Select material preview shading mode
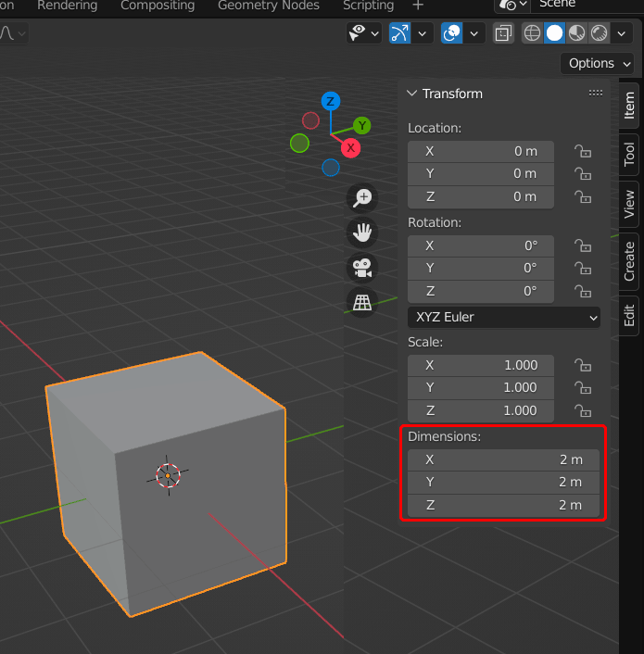Viewport: 644px width, 654px height. tap(575, 33)
